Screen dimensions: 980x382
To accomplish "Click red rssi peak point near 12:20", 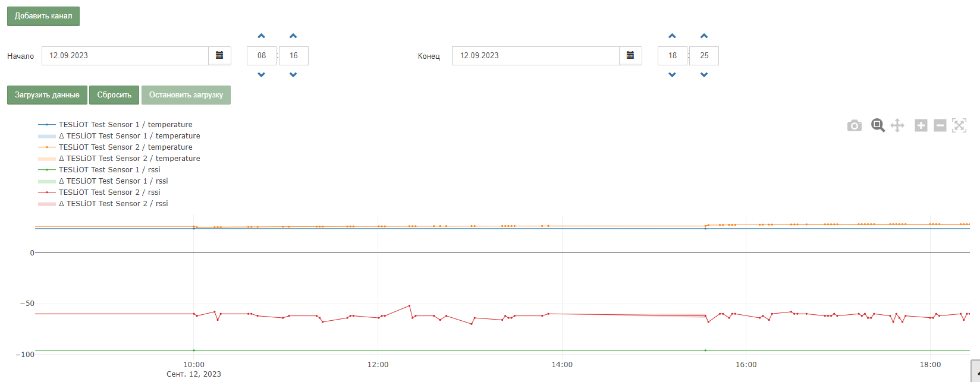I will [410, 305].
